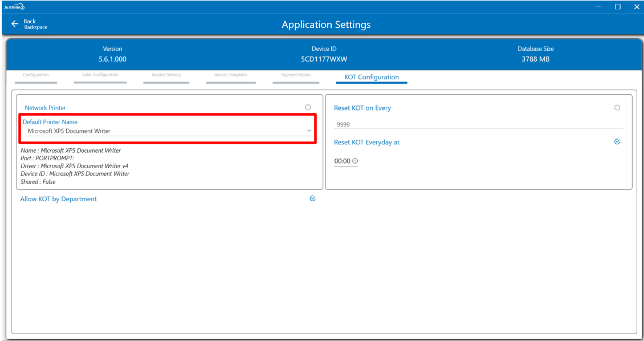Click the 9999 reset count field

tap(478, 124)
